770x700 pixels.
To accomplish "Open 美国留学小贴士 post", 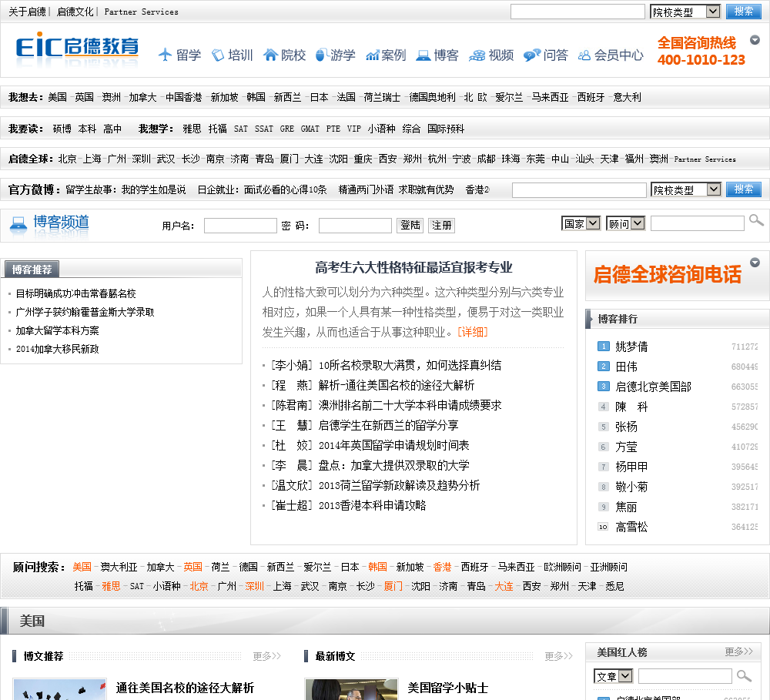I will pyautogui.click(x=448, y=688).
